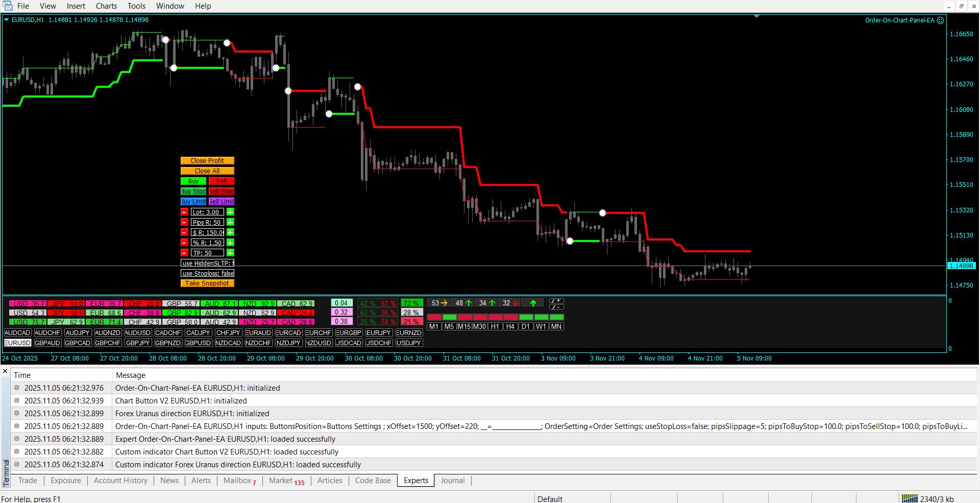Click the chart shift triangle marker at top

pos(756,16)
